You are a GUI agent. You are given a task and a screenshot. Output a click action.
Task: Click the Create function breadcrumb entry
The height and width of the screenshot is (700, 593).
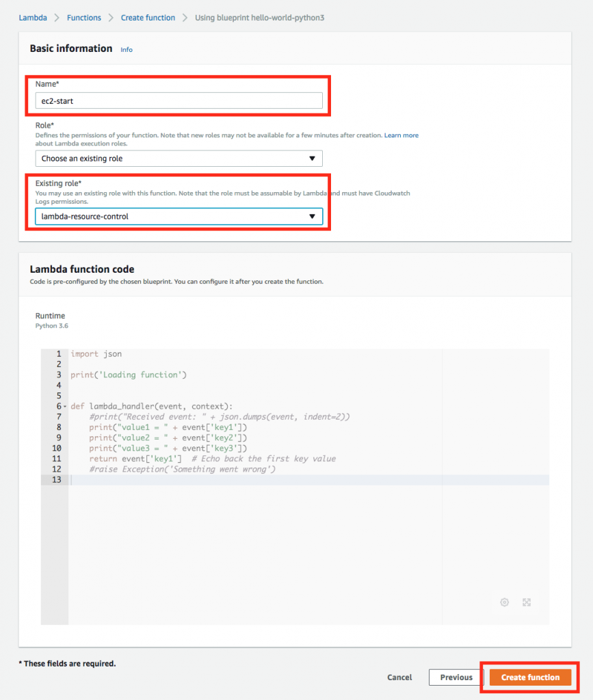(x=148, y=17)
